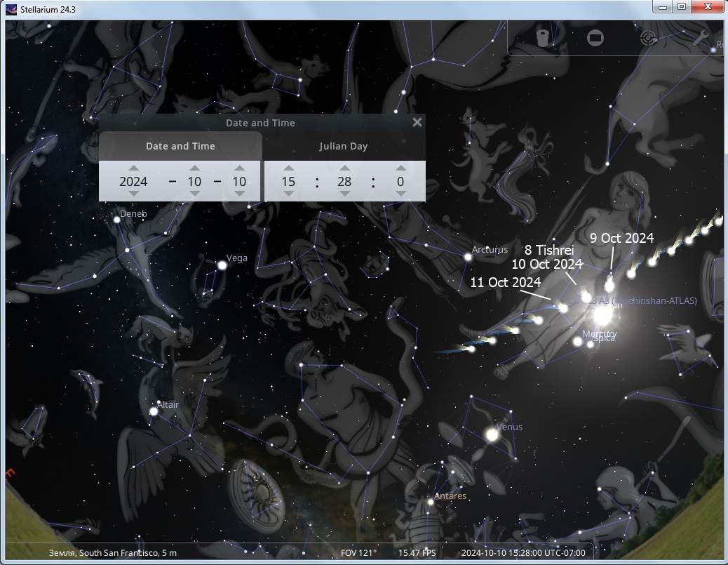Switch to the Julian Day tab
Viewport: 728px width, 565px height.
(344, 146)
